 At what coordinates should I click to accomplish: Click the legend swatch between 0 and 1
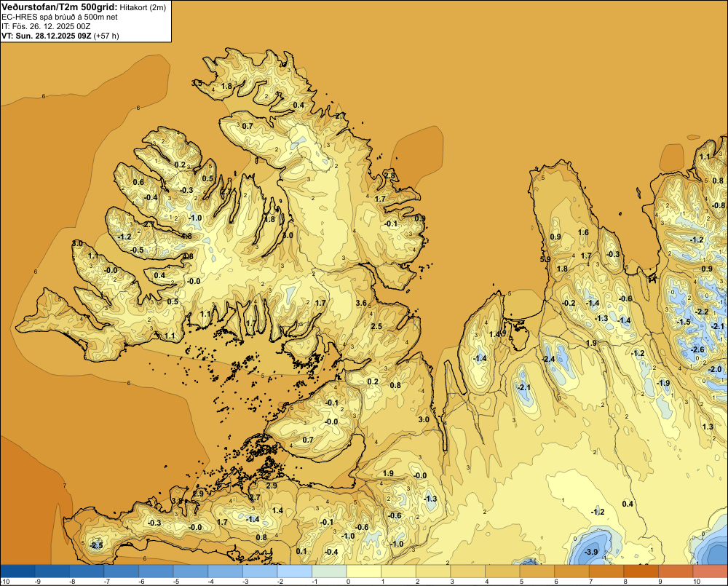click(x=365, y=571)
